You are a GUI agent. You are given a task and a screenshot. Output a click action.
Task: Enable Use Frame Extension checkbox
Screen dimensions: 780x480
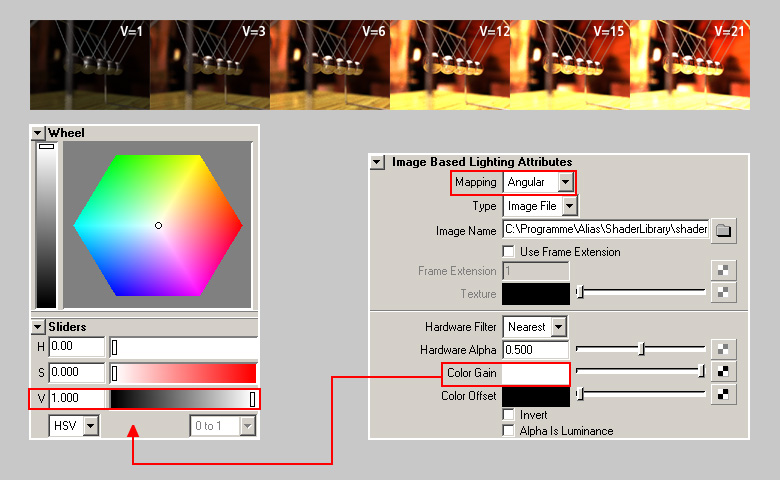click(x=508, y=251)
